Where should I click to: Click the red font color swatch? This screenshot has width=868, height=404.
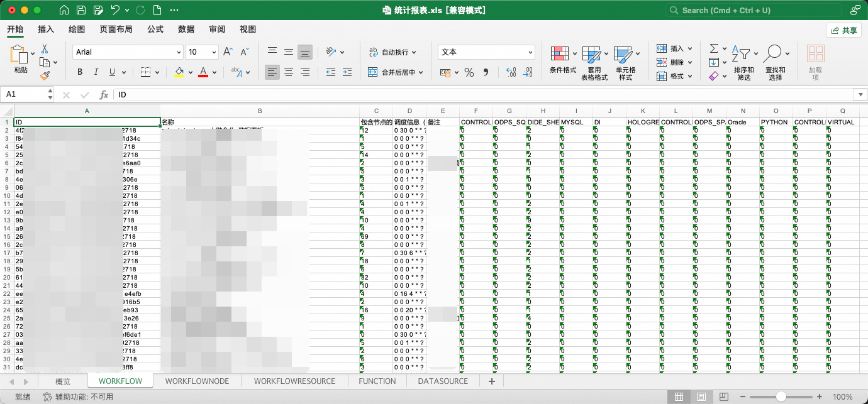tap(203, 72)
